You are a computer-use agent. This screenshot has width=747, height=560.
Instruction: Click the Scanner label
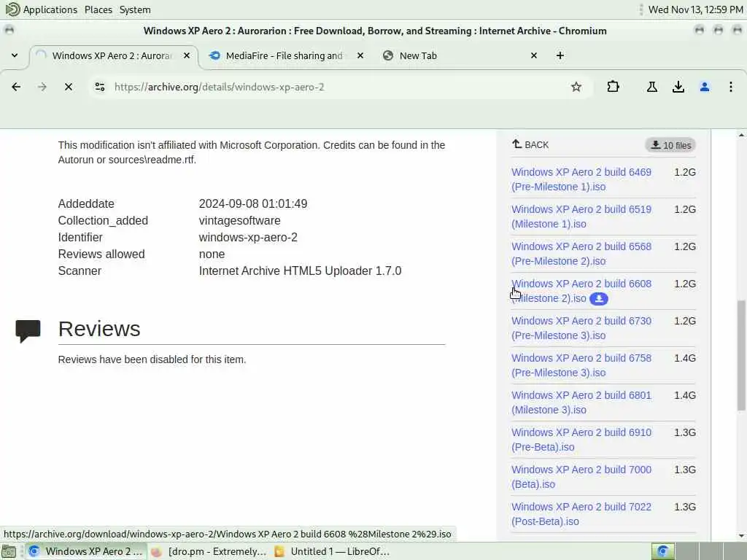point(80,271)
